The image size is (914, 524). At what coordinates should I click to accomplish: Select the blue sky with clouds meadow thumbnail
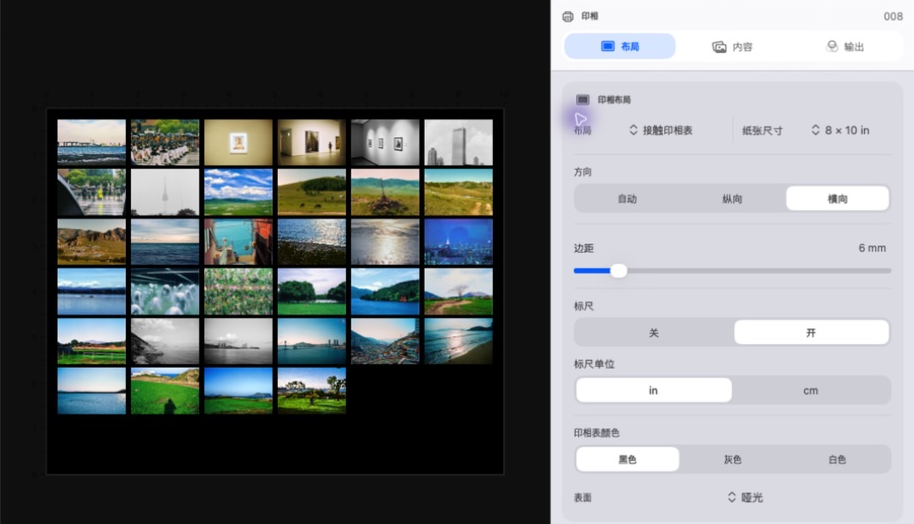(x=238, y=192)
